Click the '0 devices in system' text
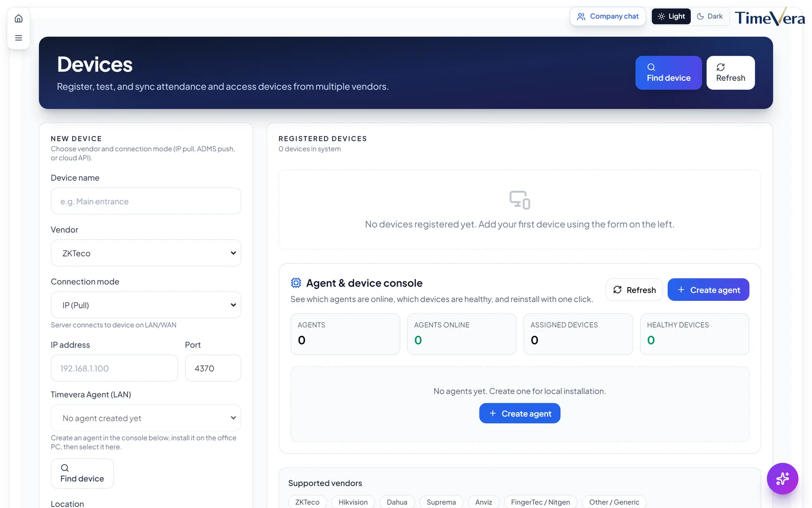812x508 pixels. (310, 149)
